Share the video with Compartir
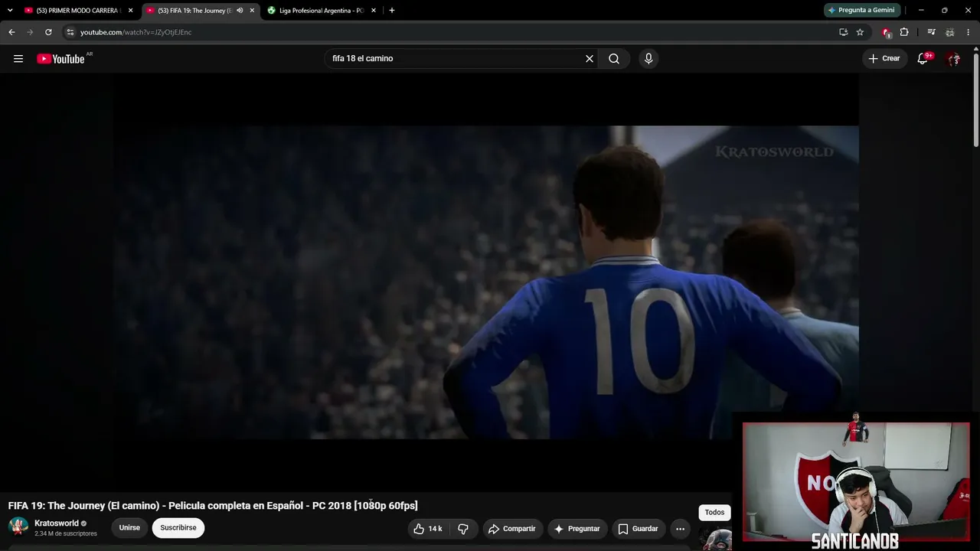The height and width of the screenshot is (551, 980). point(512,529)
